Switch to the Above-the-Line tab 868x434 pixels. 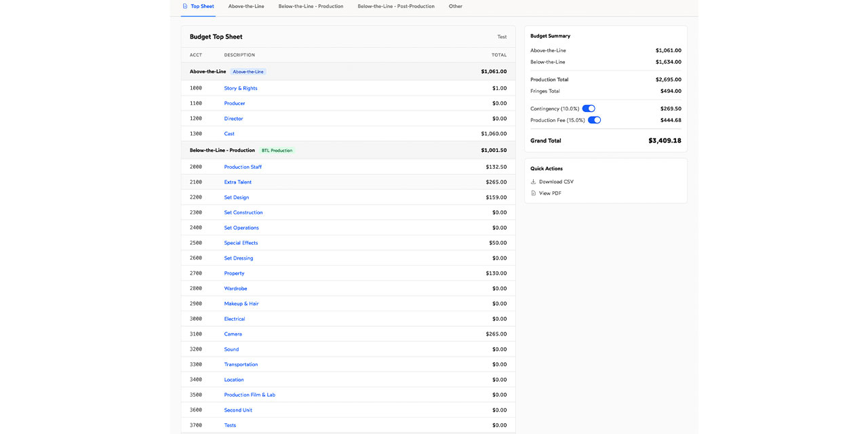coord(246,6)
